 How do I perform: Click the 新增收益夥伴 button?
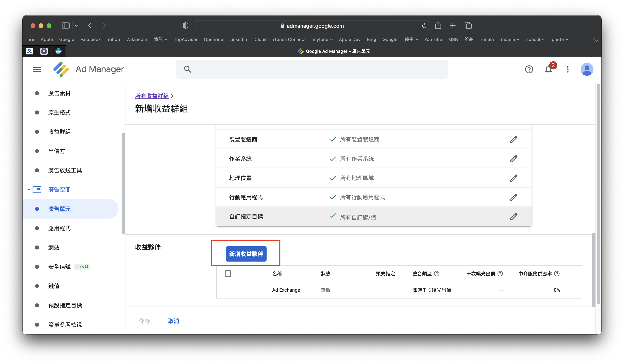tap(246, 254)
